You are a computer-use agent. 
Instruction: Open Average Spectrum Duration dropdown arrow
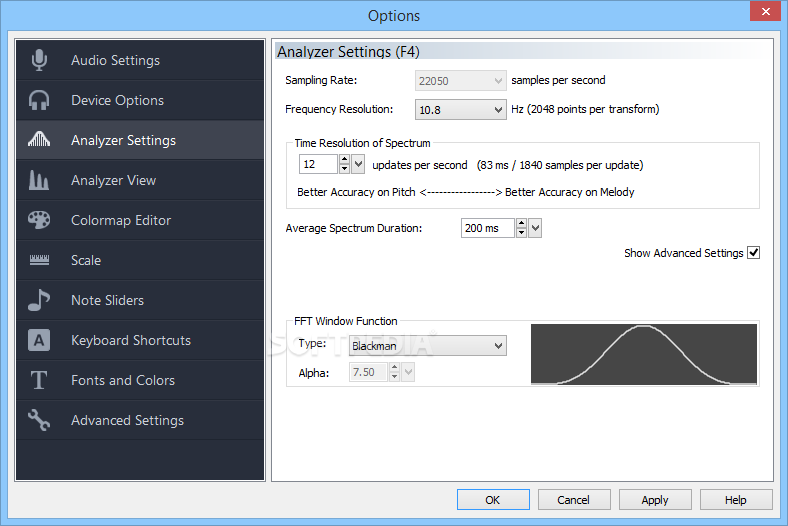[x=535, y=228]
